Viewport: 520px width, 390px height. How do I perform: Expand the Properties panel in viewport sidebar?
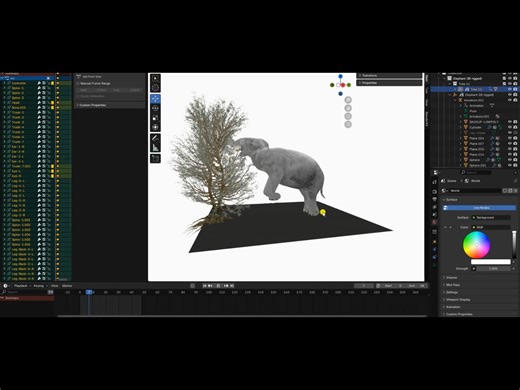(x=389, y=83)
